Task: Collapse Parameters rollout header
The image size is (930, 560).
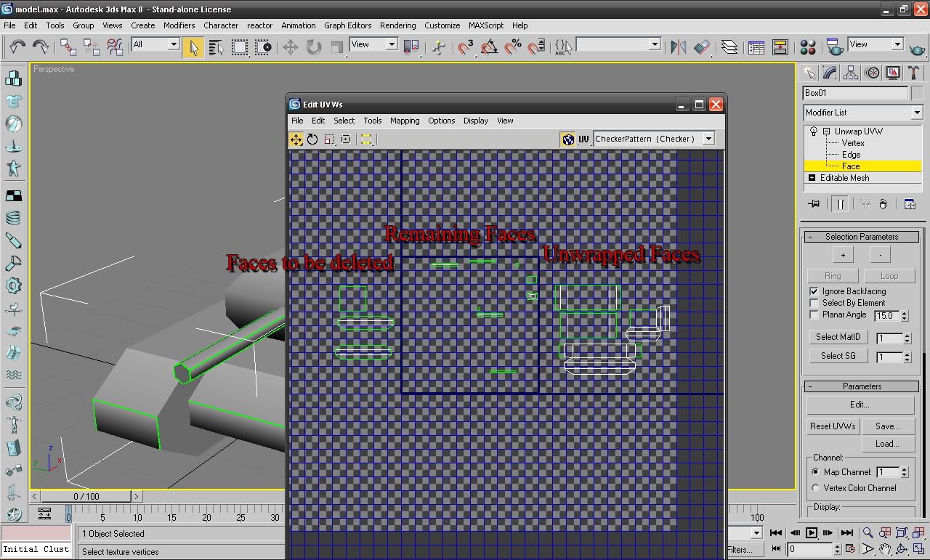Action: pyautogui.click(x=862, y=386)
